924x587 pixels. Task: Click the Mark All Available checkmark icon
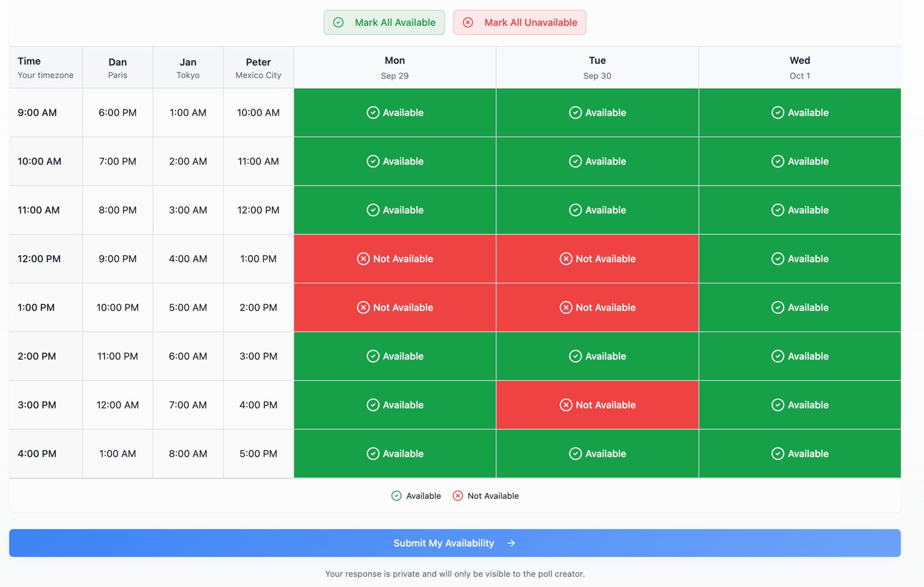point(338,23)
